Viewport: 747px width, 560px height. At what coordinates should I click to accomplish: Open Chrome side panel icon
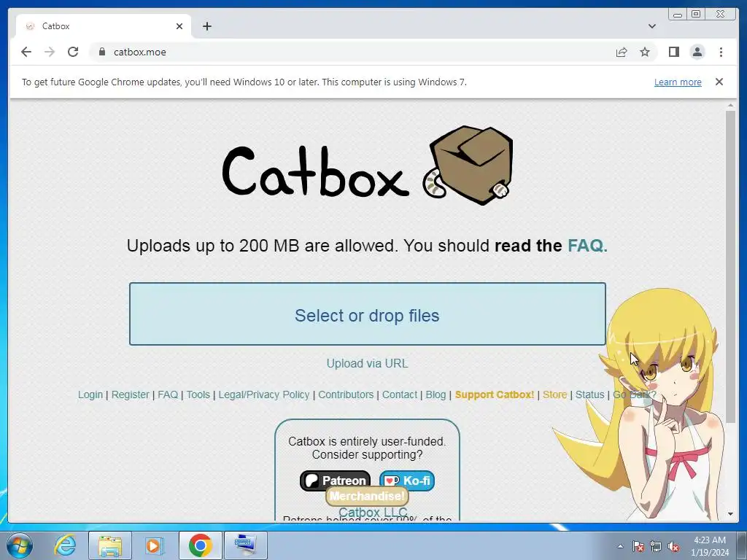click(673, 52)
